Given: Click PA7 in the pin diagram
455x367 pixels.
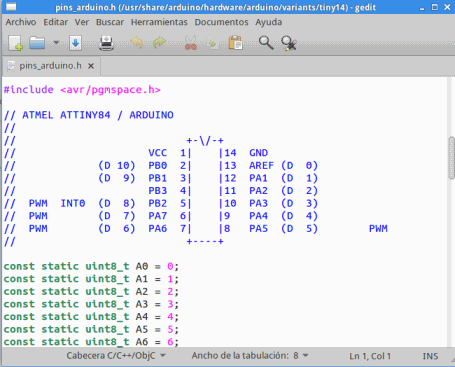Looking at the screenshot, I should (157, 216).
